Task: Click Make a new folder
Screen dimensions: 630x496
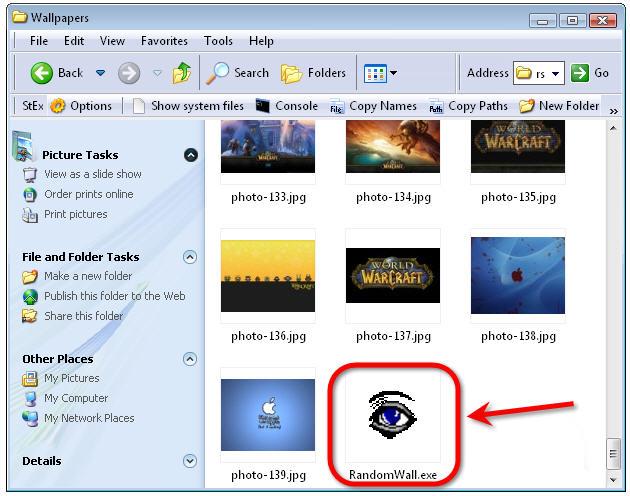Action: click(x=88, y=276)
